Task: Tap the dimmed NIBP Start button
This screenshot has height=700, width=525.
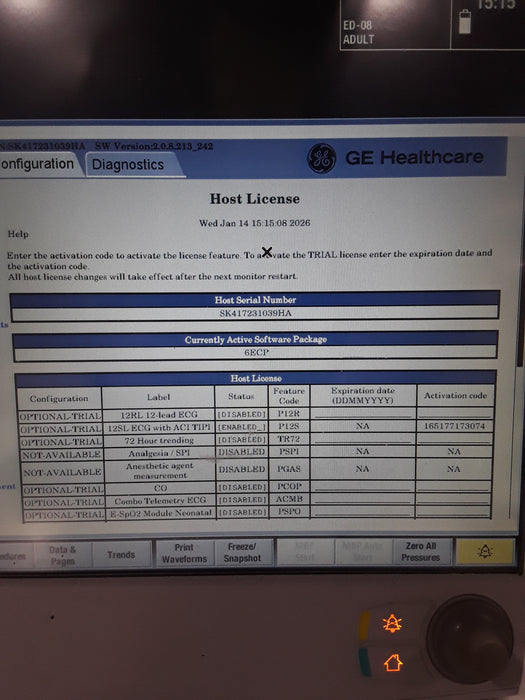Action: tap(305, 552)
